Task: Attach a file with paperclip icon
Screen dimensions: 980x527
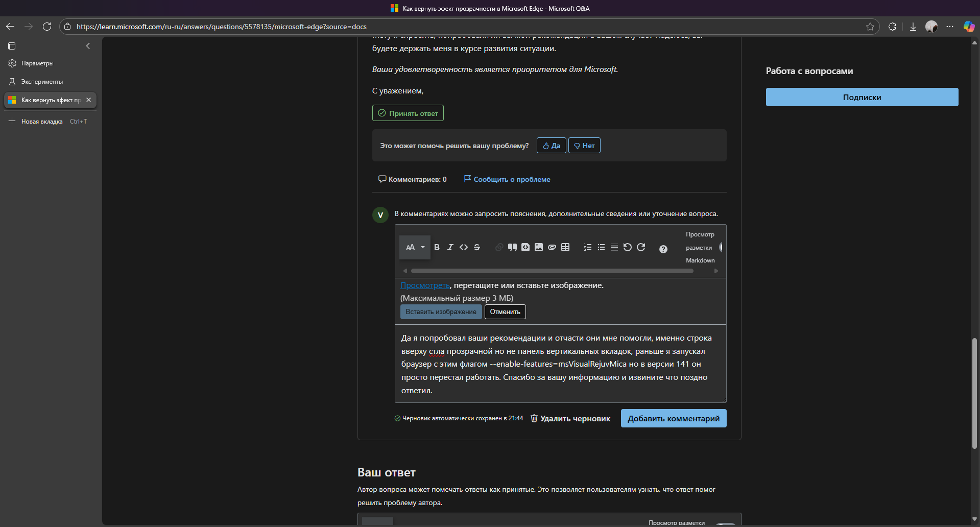Action: 552,248
